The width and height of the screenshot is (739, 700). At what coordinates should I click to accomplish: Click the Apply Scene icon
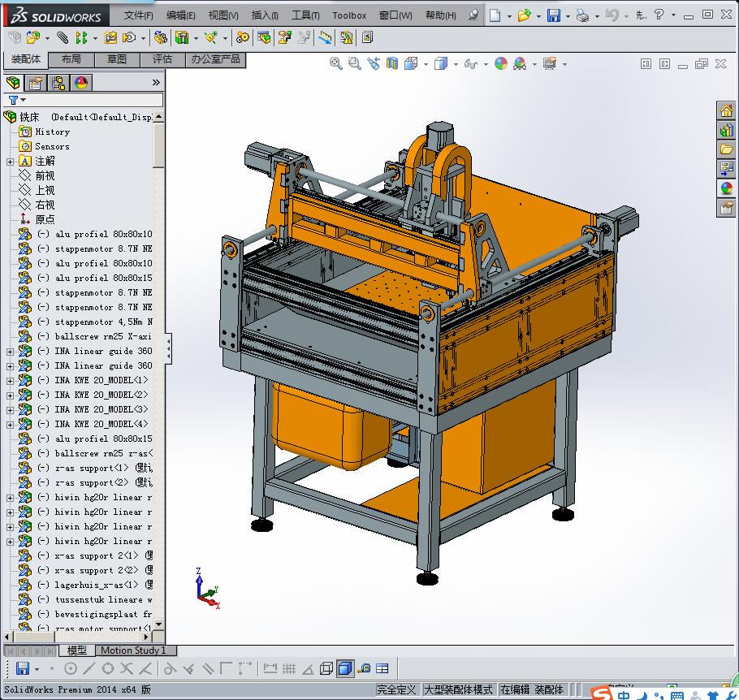point(520,63)
